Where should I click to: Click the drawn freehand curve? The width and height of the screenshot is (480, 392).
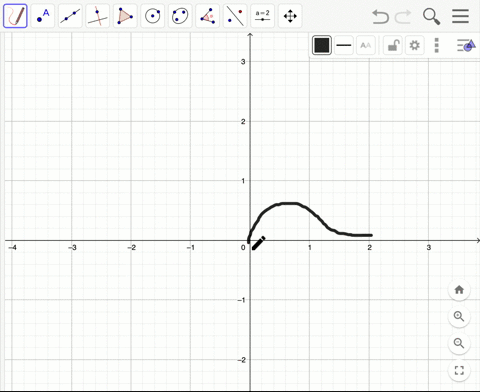pyautogui.click(x=288, y=203)
